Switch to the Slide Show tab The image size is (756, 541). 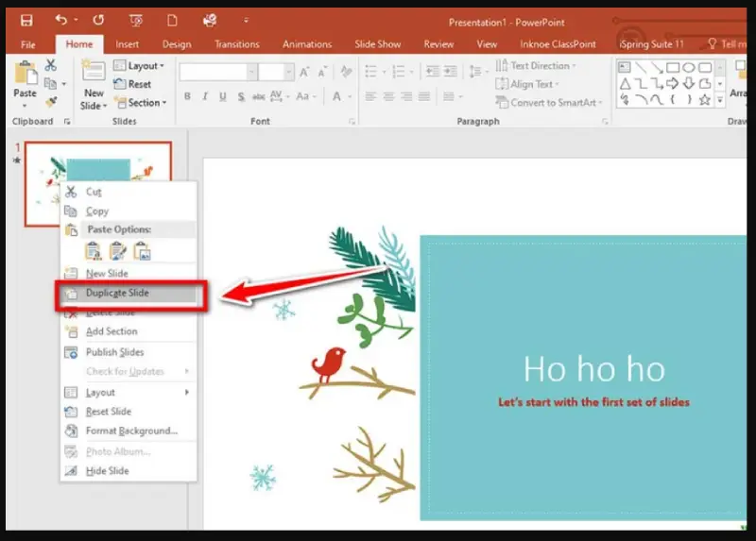tap(378, 44)
